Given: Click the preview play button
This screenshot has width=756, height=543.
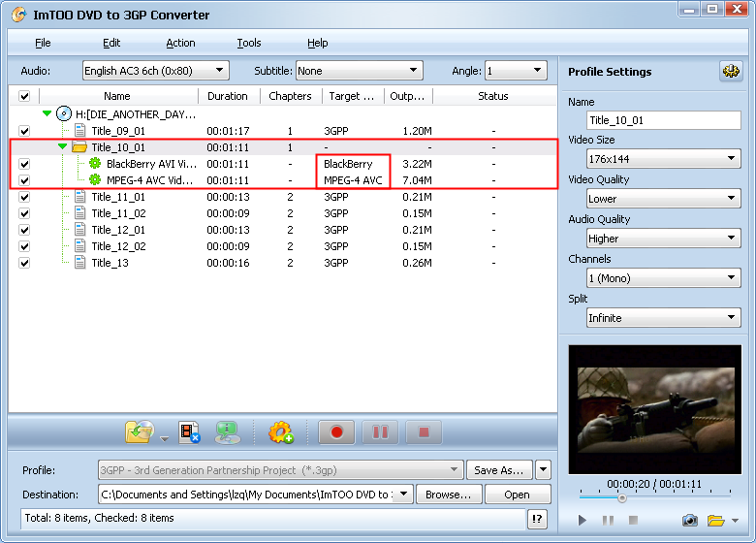Looking at the screenshot, I should pyautogui.click(x=583, y=521).
